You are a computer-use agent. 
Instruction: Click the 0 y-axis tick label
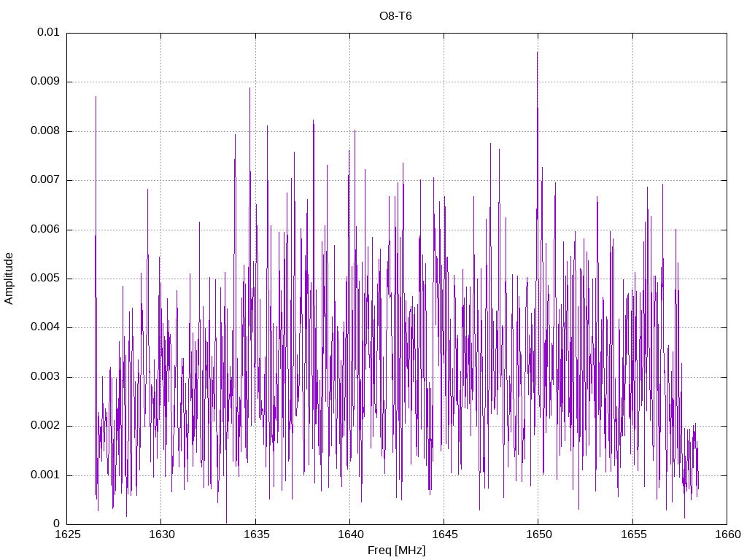click(x=56, y=524)
